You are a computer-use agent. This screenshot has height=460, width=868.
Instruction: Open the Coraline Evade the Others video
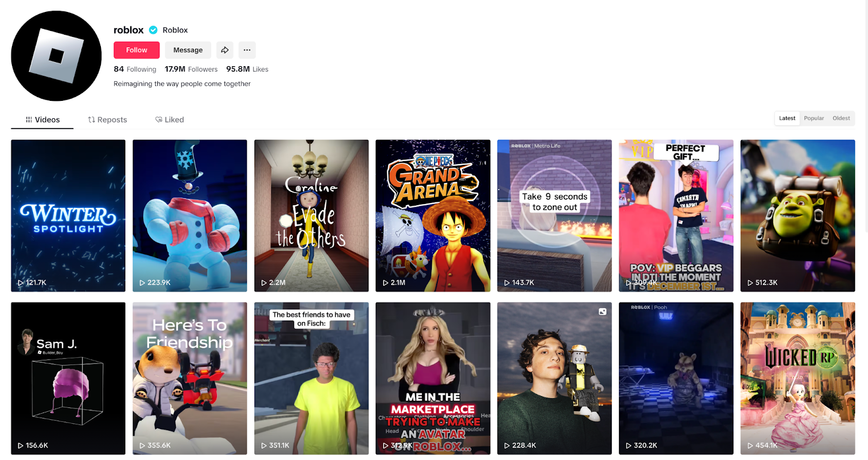(x=311, y=216)
